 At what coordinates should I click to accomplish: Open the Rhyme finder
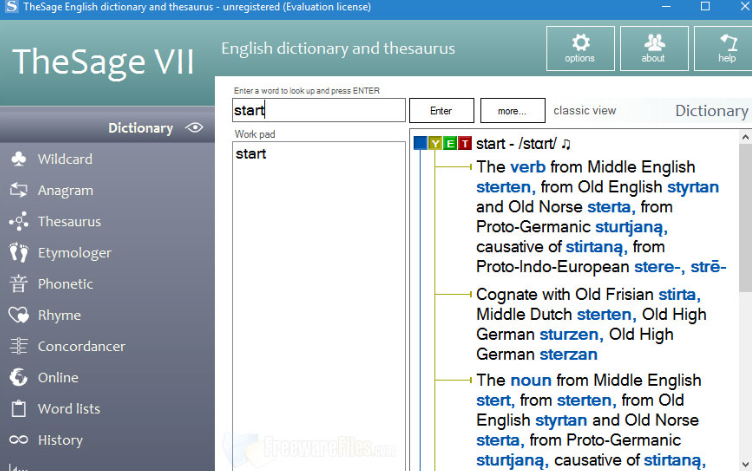click(45, 315)
